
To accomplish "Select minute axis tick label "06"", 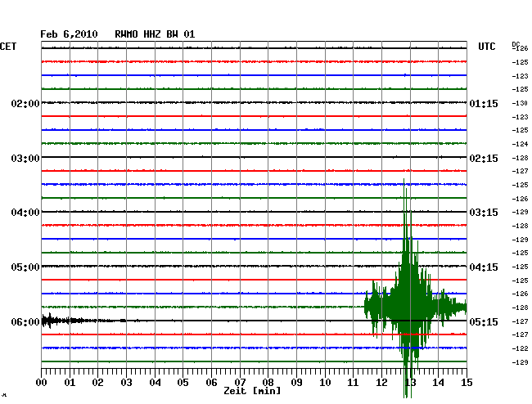I will pos(211,383).
